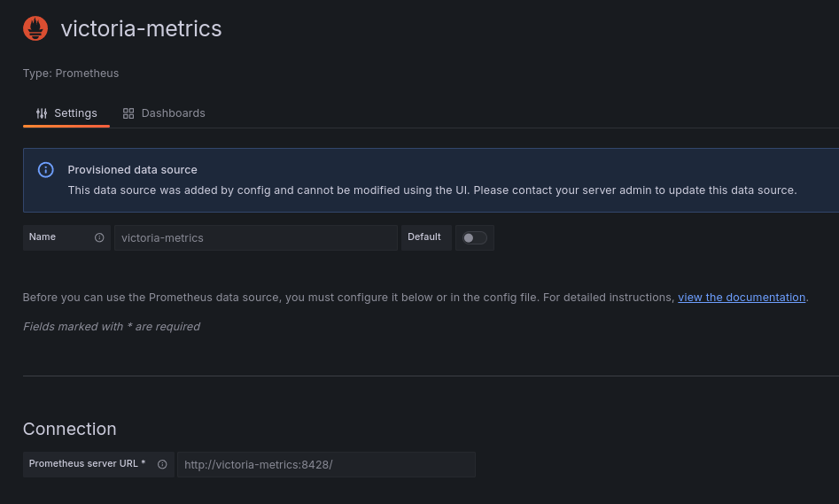Click the Name field label text
This screenshot has width=839, height=504.
tap(43, 237)
